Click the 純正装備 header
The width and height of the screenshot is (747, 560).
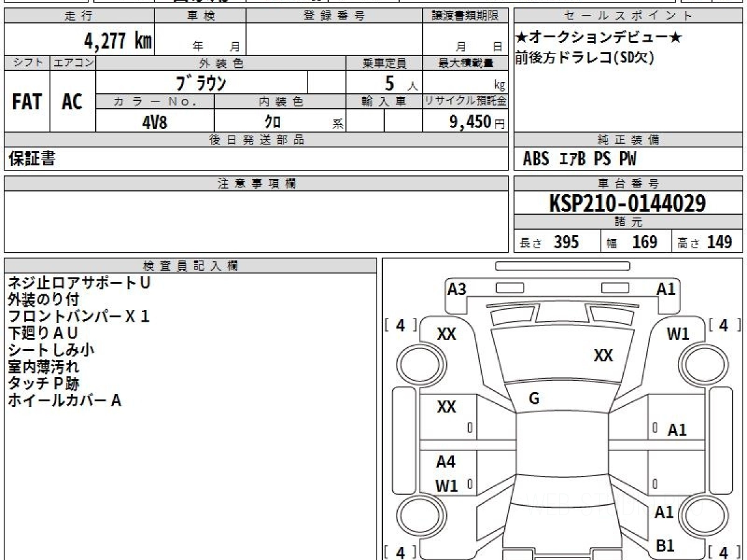[629, 140]
